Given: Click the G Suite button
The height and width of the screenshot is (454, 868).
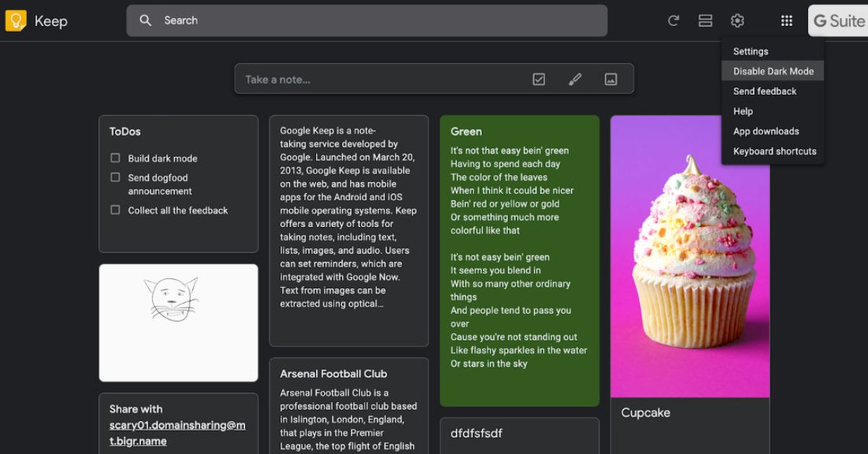Looking at the screenshot, I should (838, 21).
